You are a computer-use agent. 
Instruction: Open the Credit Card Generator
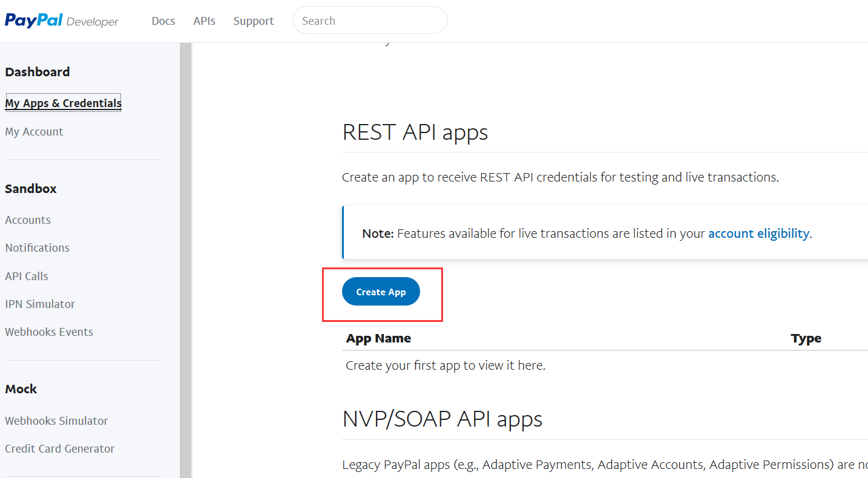[59, 449]
